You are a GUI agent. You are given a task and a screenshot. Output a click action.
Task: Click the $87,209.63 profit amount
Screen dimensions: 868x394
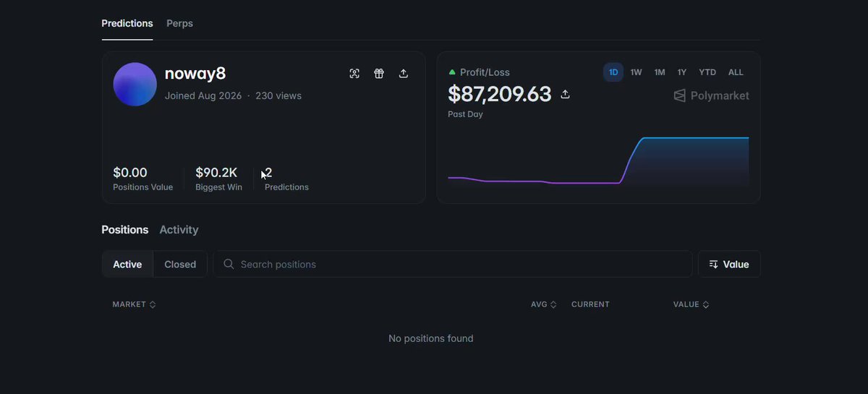click(x=500, y=94)
